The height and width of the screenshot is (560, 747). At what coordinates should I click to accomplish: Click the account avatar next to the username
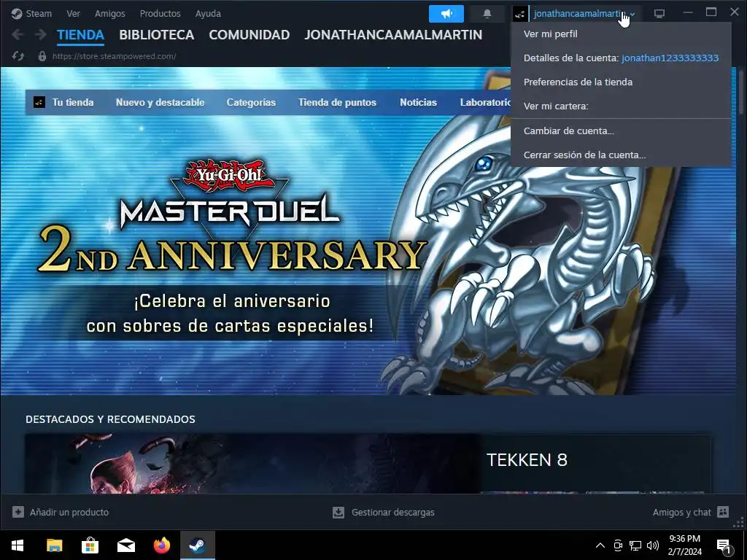coord(519,14)
